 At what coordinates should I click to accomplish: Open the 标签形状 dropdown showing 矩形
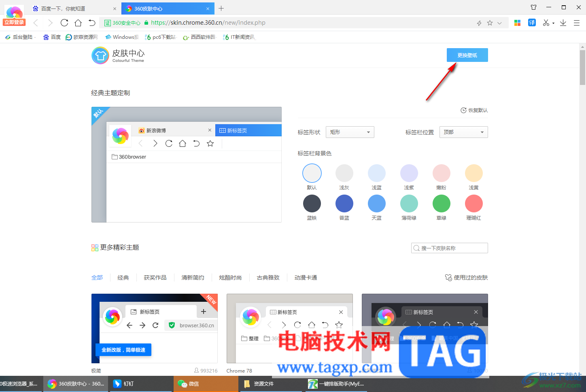point(350,132)
